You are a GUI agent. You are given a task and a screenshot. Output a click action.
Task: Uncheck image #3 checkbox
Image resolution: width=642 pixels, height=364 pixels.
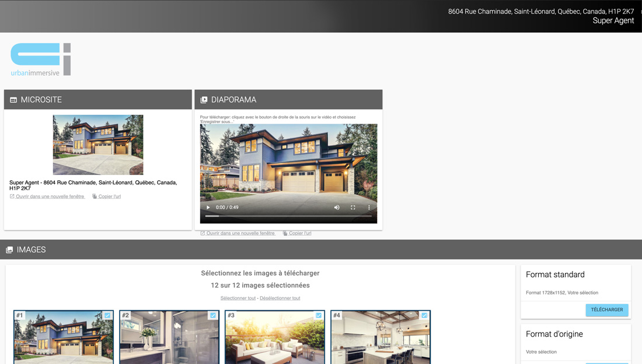click(x=319, y=315)
